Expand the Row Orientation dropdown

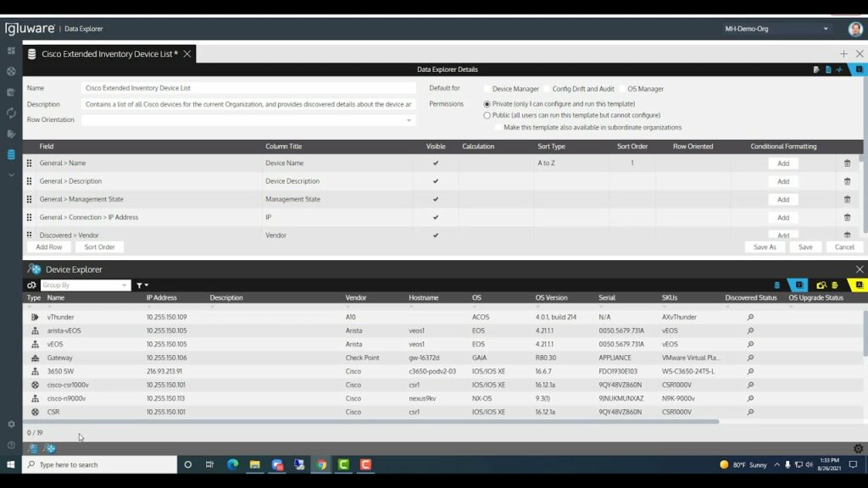(x=407, y=119)
